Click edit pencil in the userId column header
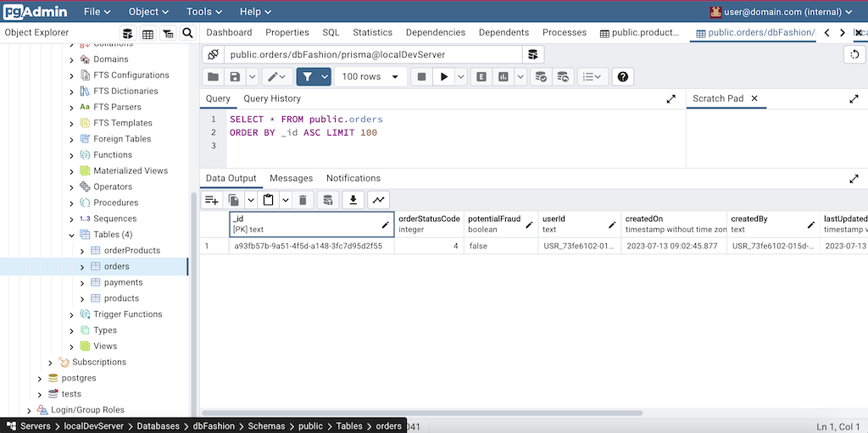Image resolution: width=868 pixels, height=433 pixels. point(612,225)
